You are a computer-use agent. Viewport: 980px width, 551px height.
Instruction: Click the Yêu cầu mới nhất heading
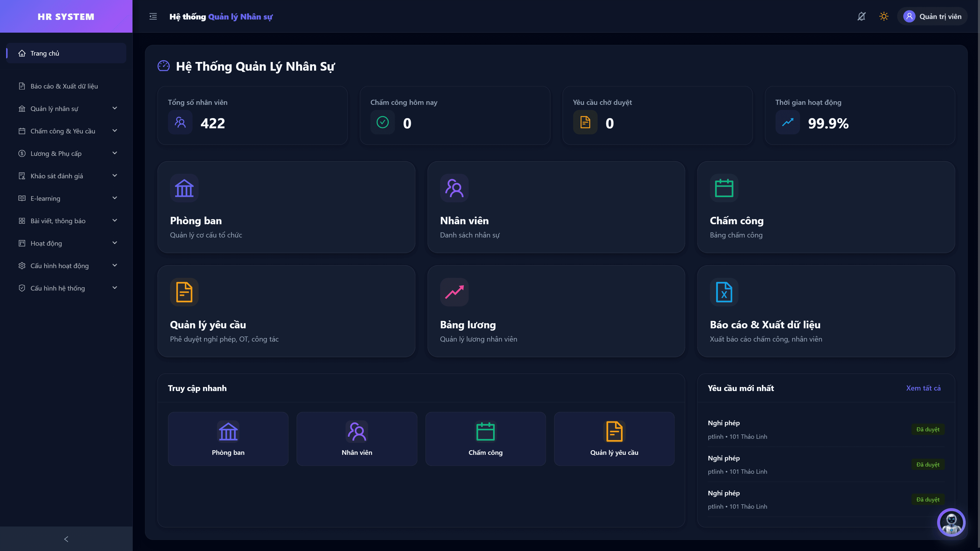(x=741, y=388)
